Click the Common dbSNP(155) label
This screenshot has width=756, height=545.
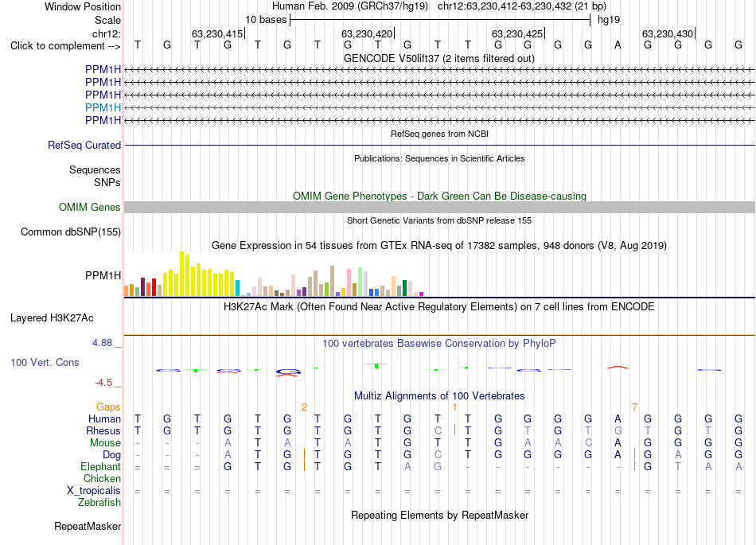tap(70, 232)
